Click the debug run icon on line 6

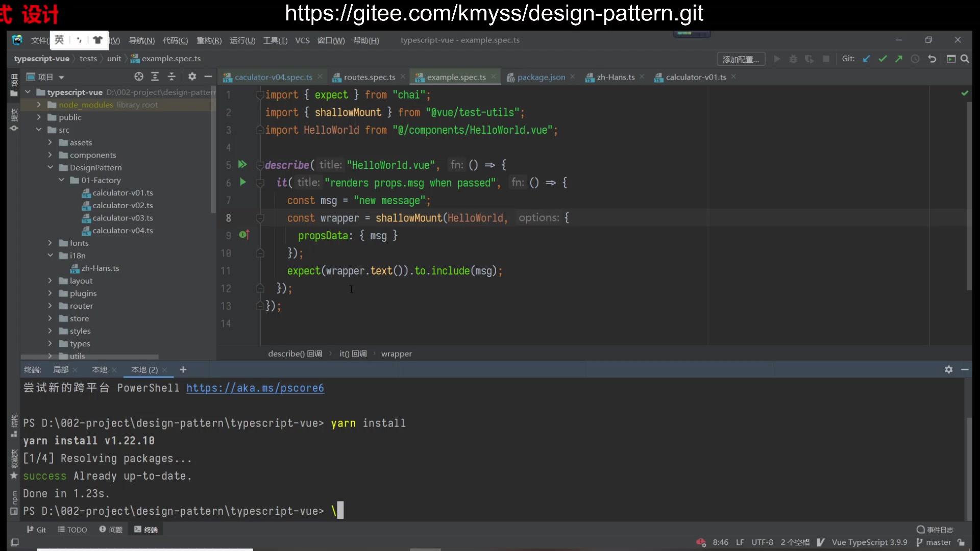click(x=242, y=182)
